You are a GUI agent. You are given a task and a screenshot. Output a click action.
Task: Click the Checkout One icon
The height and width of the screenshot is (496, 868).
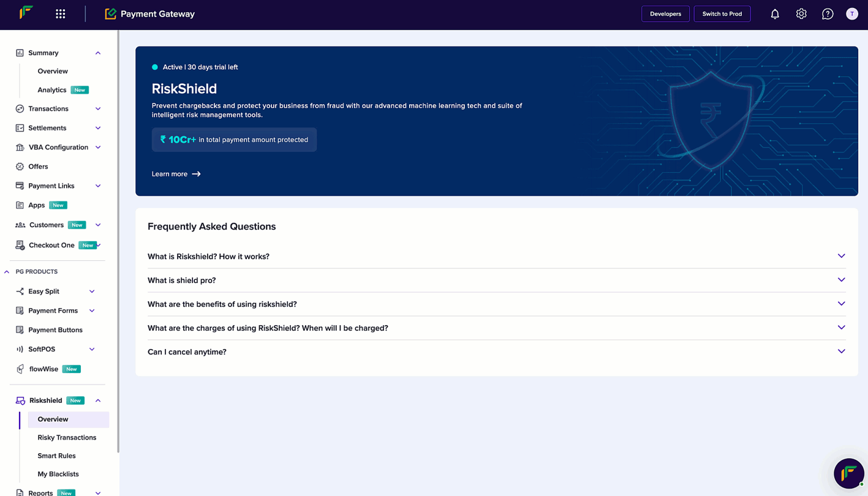coord(20,245)
